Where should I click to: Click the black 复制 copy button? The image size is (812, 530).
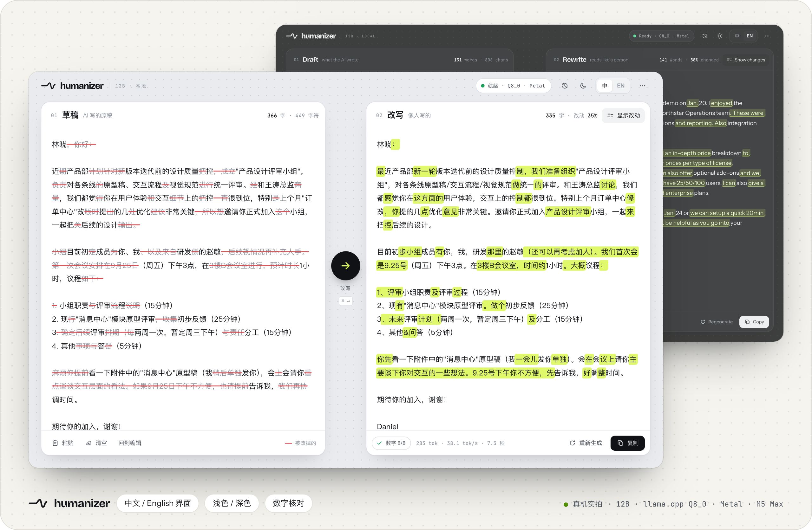[x=627, y=443]
